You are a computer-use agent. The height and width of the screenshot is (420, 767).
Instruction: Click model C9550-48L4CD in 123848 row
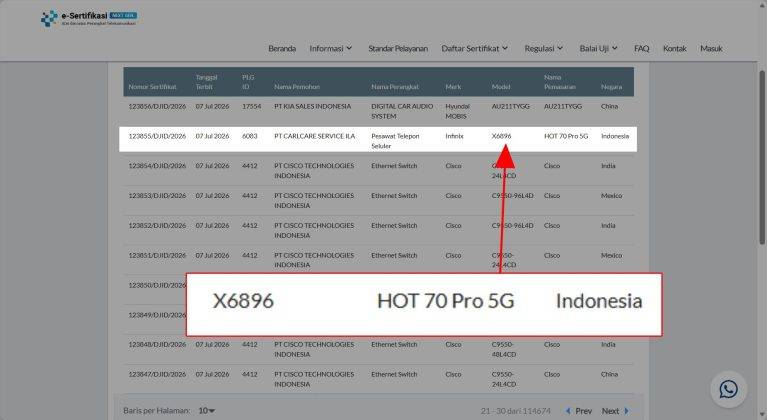click(504, 349)
